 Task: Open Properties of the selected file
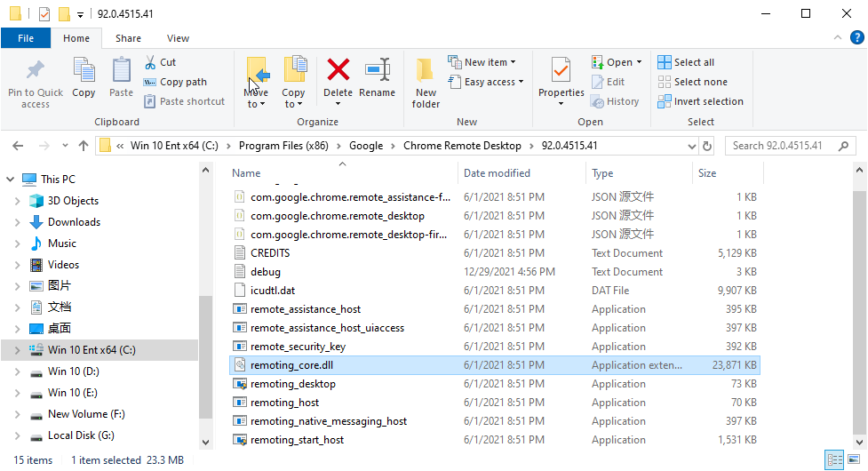[561, 82]
